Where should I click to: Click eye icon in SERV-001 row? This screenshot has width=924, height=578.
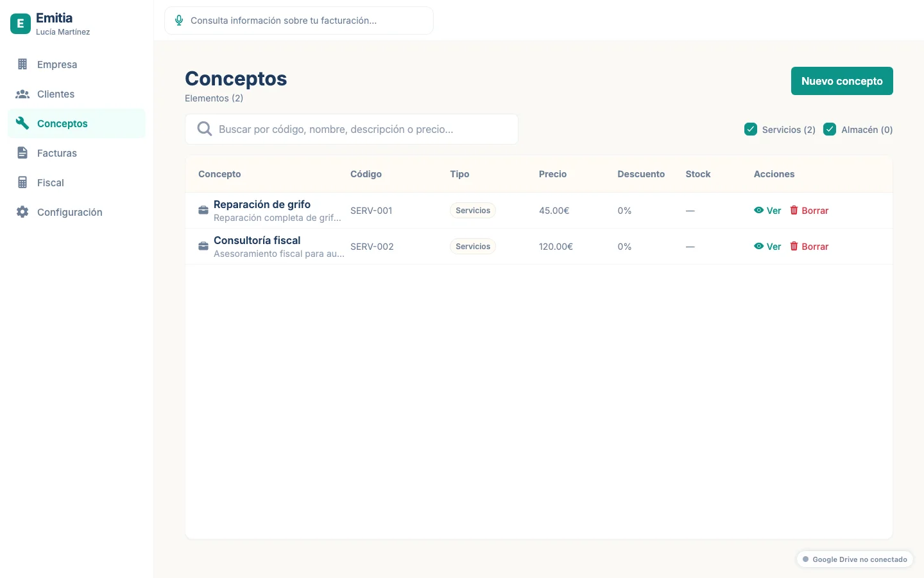click(x=759, y=210)
